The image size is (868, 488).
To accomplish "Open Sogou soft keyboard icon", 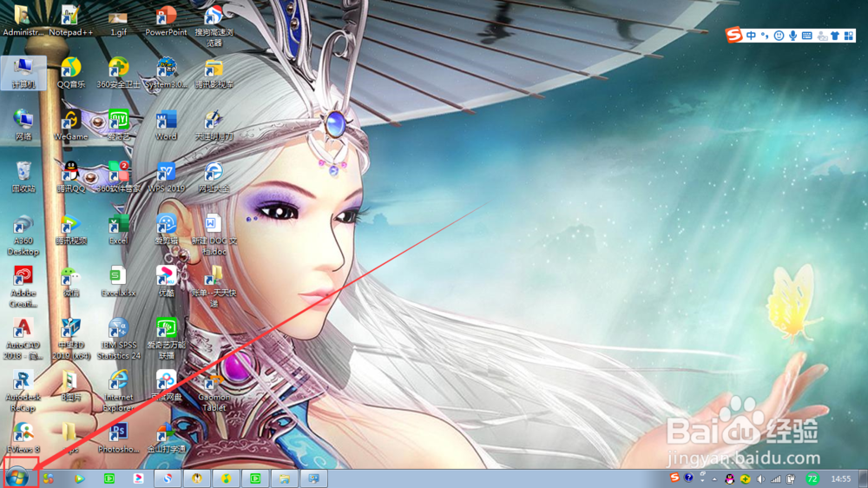I will pyautogui.click(x=807, y=36).
